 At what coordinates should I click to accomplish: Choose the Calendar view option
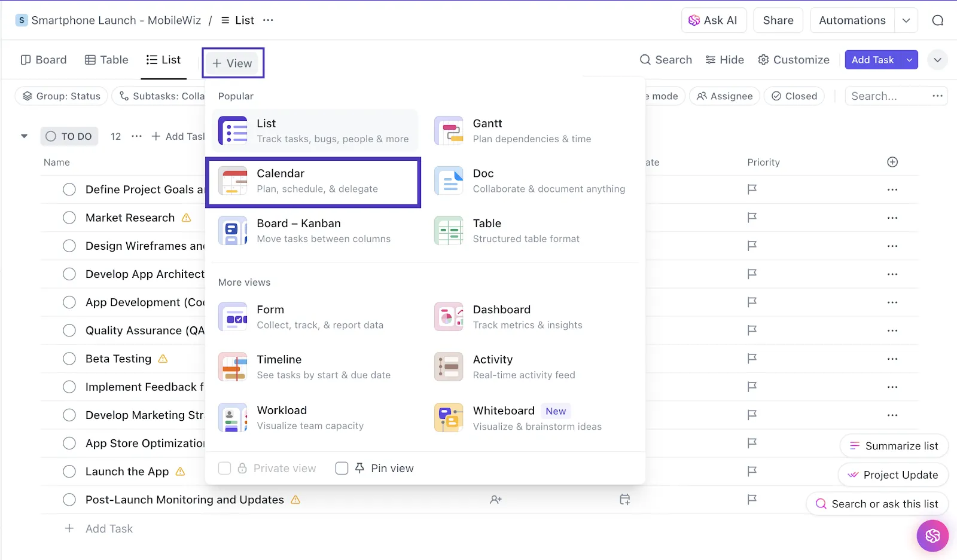point(313,182)
